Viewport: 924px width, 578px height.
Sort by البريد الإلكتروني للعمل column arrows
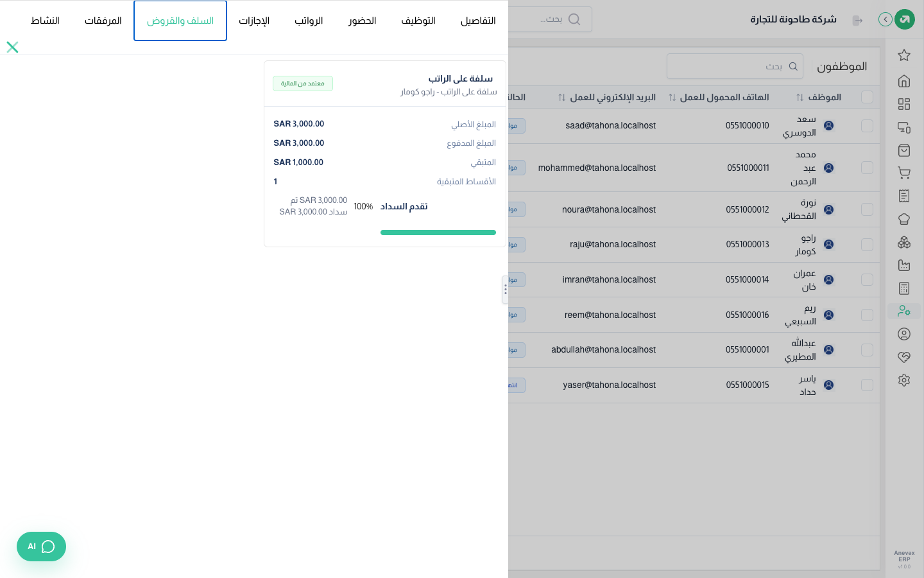point(561,98)
